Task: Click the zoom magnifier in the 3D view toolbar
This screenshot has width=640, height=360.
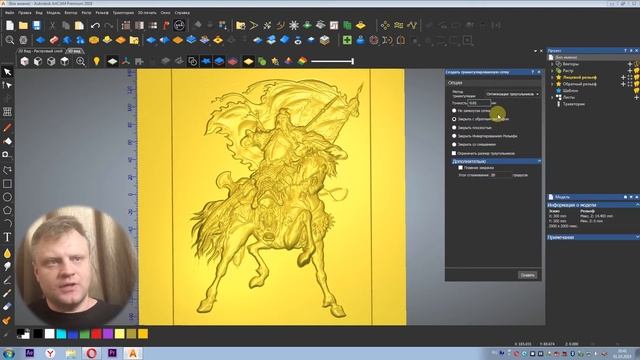Action: (x=80, y=61)
